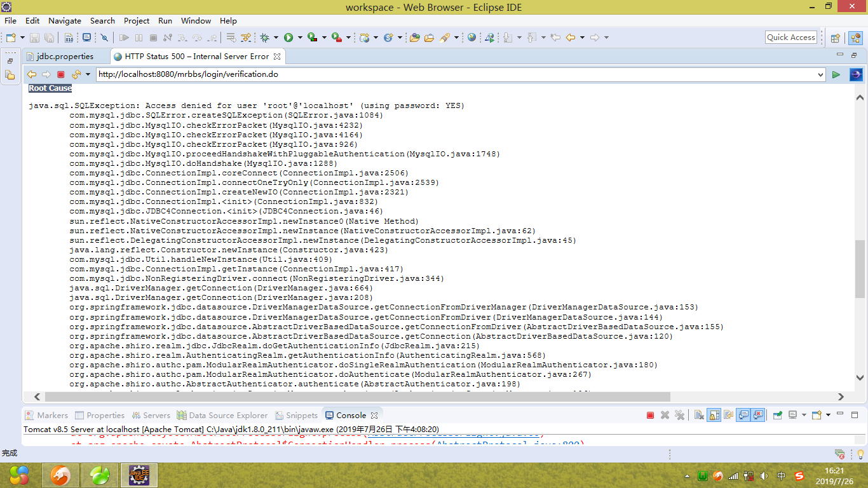This screenshot has height=488, width=868.
Task: Click the green Run icon
Action: click(288, 37)
